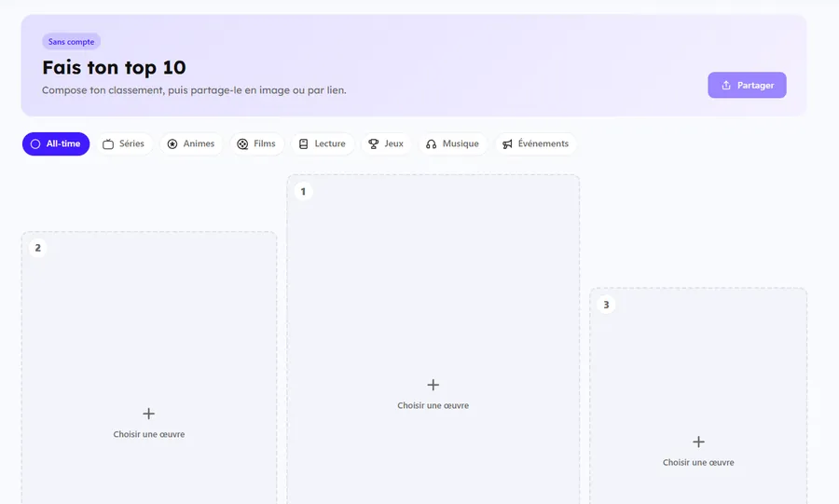This screenshot has width=839, height=504.
Task: Open the Animes category tab
Action: pyautogui.click(x=191, y=143)
